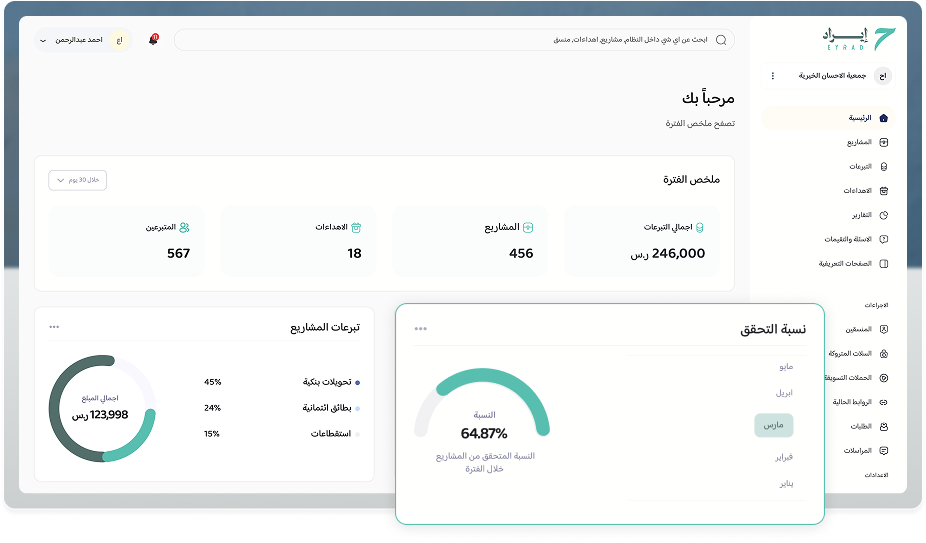
Task: Select the month ابريل
Action: [784, 393]
